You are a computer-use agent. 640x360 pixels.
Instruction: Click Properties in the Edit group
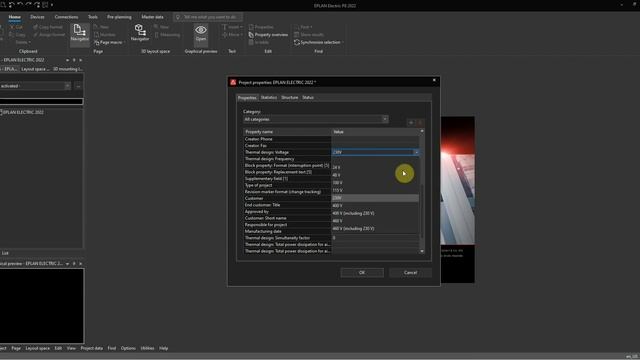coord(261,27)
